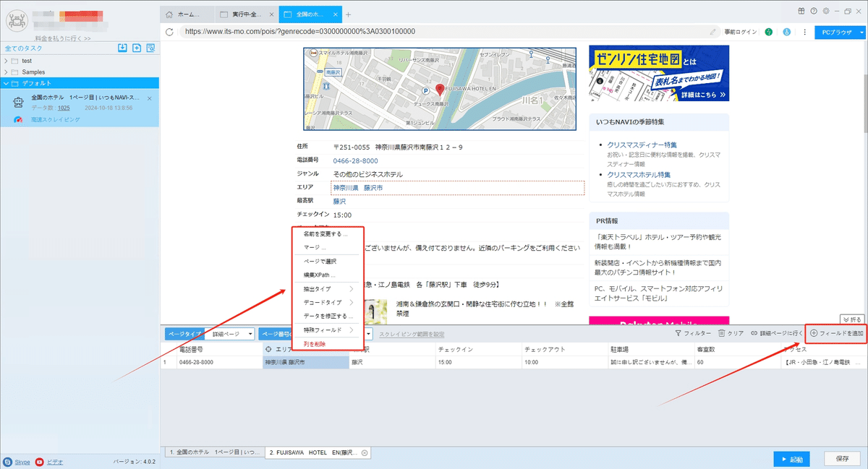Click the フィルター button

tap(693, 333)
